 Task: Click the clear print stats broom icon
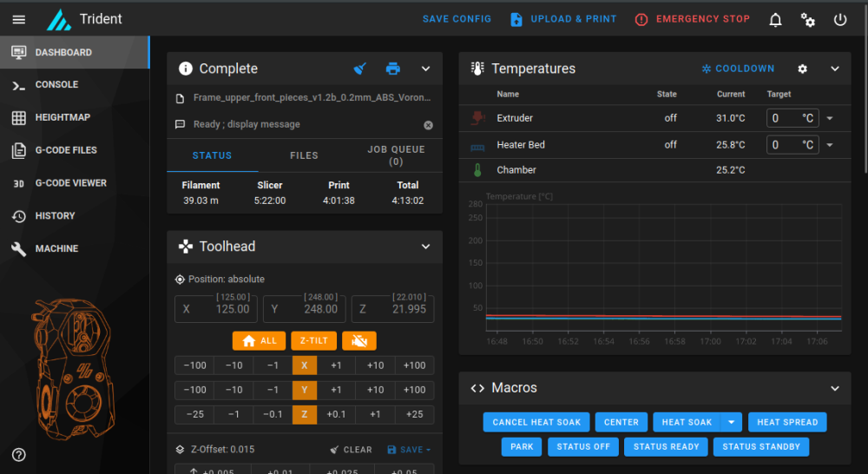coord(360,69)
